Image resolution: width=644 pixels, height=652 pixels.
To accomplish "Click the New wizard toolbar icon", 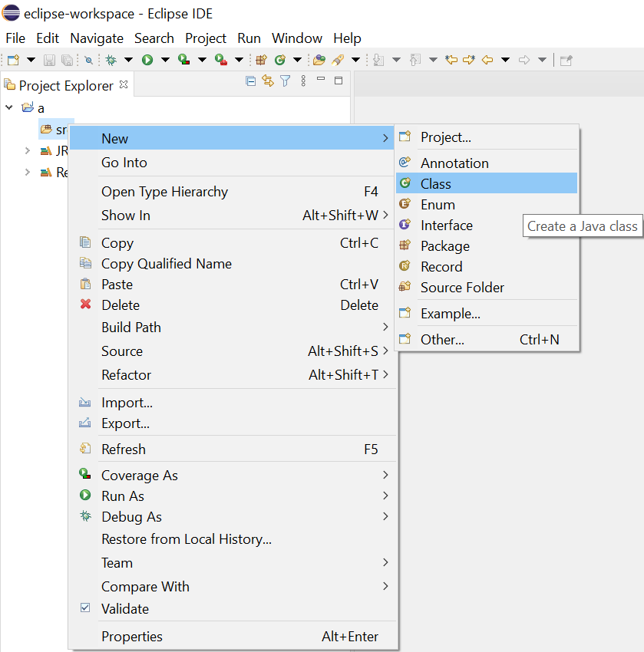I will pyautogui.click(x=13, y=60).
